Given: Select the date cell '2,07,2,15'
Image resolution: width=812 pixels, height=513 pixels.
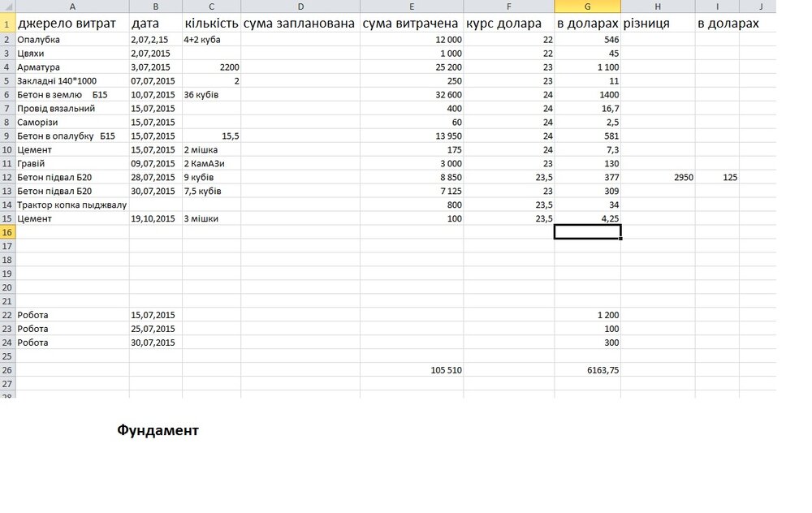Looking at the screenshot, I should pos(155,40).
